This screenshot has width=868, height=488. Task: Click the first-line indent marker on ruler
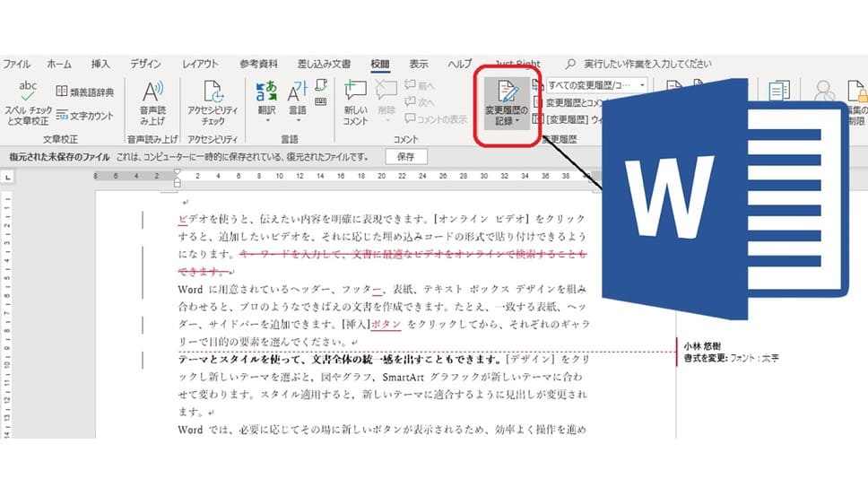click(x=178, y=172)
